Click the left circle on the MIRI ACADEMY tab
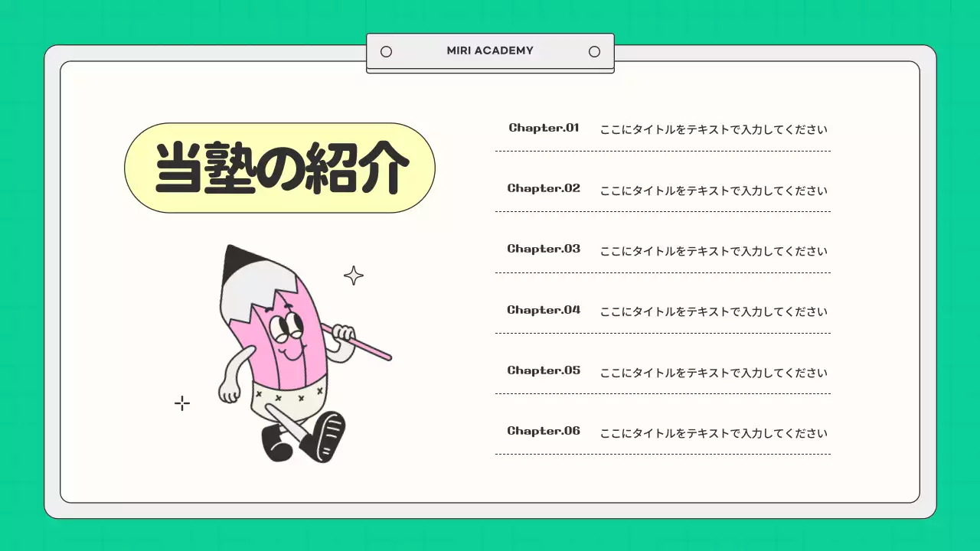980x551 pixels. [386, 51]
